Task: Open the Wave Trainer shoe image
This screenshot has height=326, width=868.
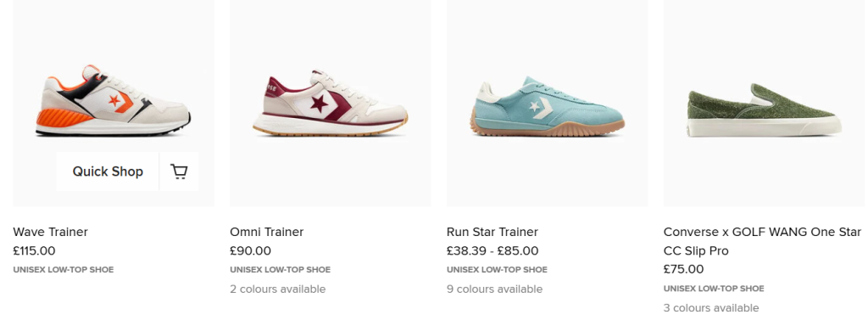Action: 114,101
